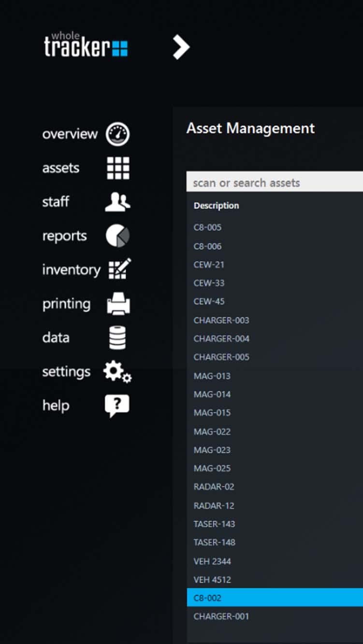Open the reports pie chart icon
363x644 pixels.
click(118, 236)
